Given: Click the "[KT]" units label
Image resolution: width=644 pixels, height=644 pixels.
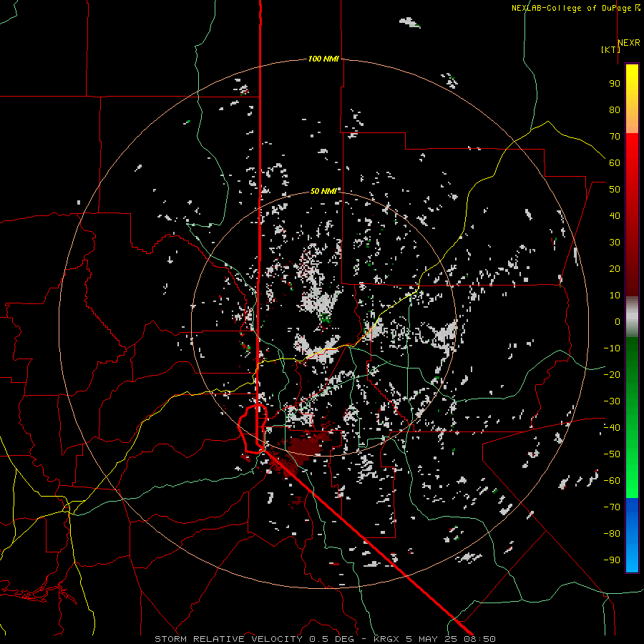Looking at the screenshot, I should 610,49.
